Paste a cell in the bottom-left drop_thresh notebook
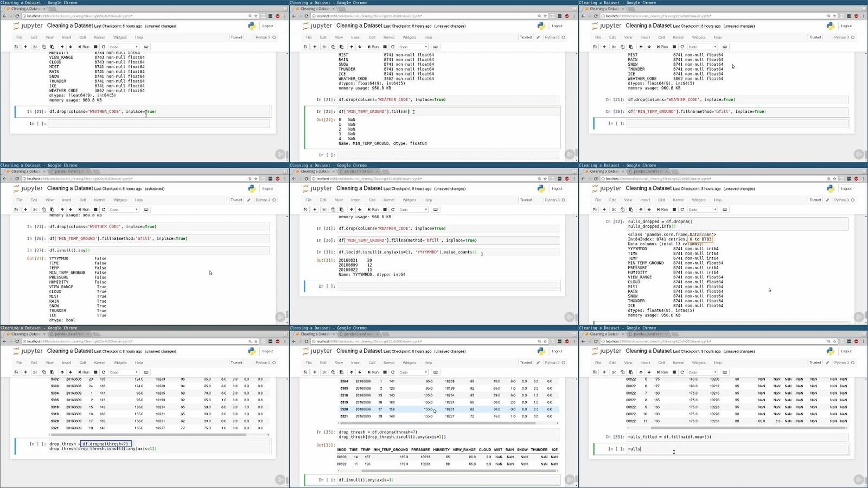The width and height of the screenshot is (868, 488). [52, 372]
